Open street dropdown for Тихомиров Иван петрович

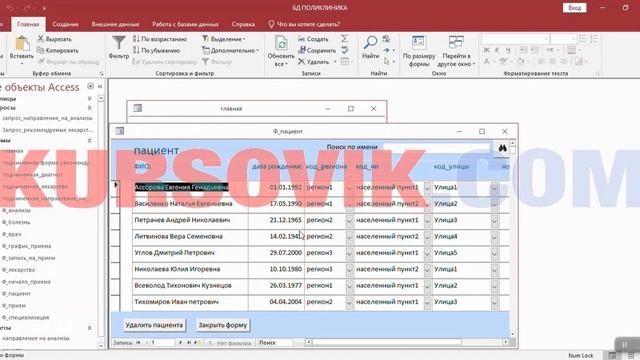click(494, 302)
